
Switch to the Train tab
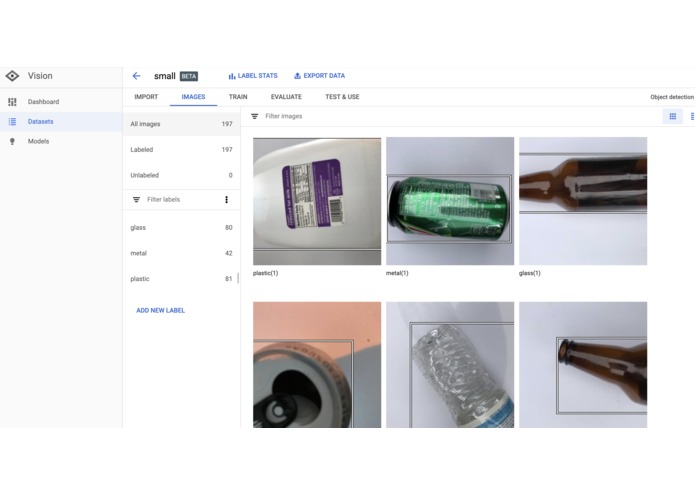point(238,97)
